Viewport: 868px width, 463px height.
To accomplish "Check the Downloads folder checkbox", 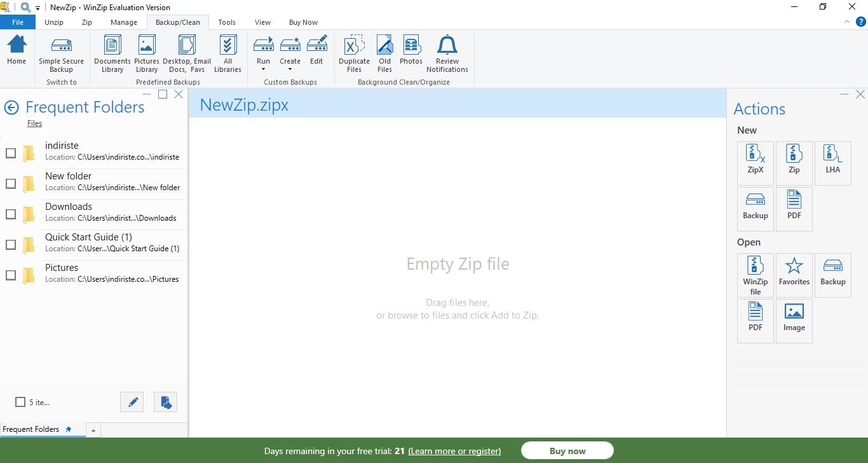I will click(x=11, y=214).
